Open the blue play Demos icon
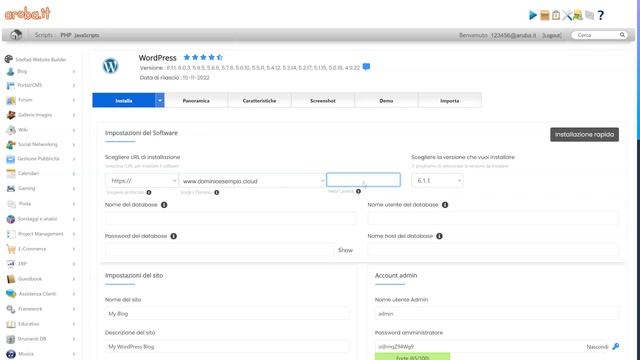The height and width of the screenshot is (360, 640). point(533,15)
